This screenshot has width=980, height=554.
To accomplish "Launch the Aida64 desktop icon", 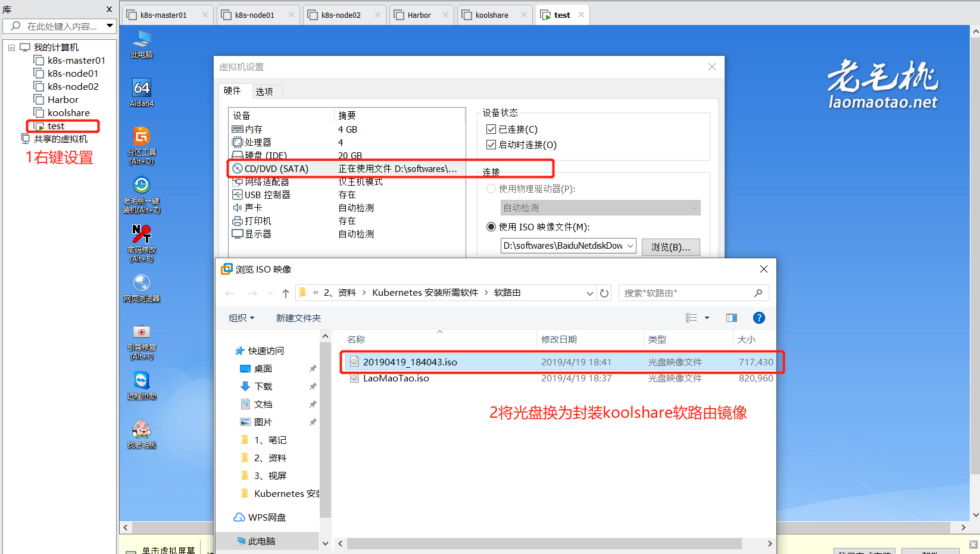I will (142, 92).
